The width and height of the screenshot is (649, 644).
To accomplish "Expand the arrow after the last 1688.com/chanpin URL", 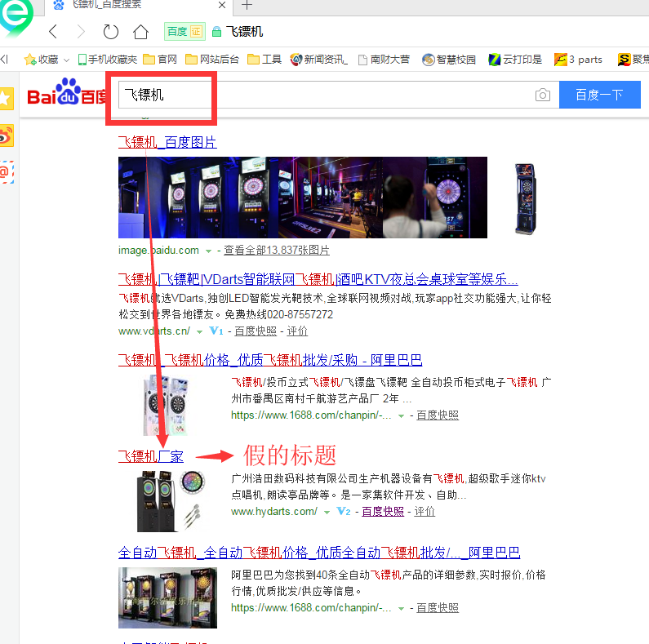I will (401, 609).
